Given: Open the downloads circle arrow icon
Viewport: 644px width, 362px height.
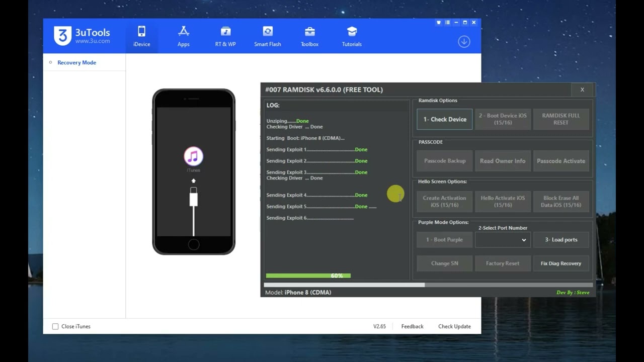Looking at the screenshot, I should click(x=464, y=42).
